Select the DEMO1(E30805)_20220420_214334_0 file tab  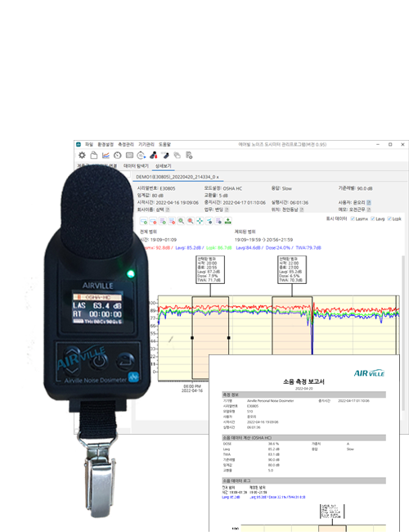pyautogui.click(x=176, y=177)
